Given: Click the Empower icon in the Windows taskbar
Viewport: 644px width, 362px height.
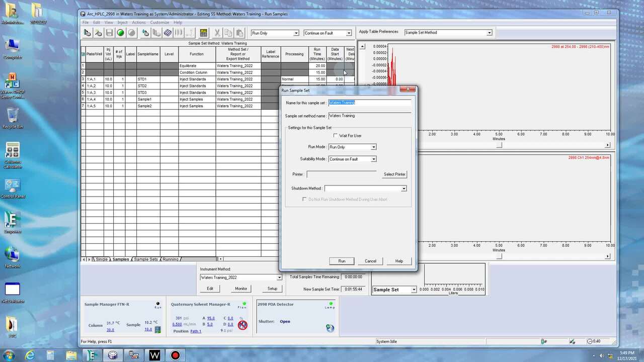Looking at the screenshot, I should tap(92, 355).
